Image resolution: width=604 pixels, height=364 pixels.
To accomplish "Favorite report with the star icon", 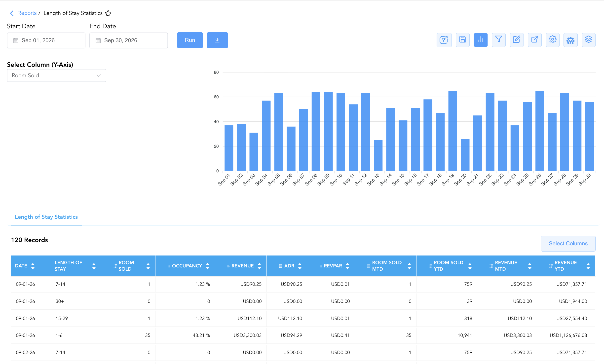I will 108,13.
